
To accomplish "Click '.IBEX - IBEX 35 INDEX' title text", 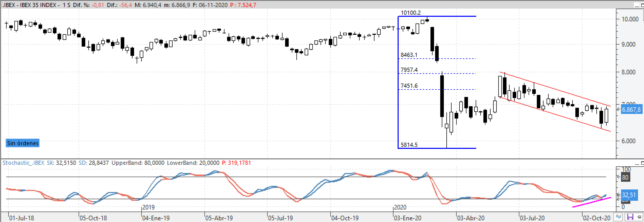I will click(x=29, y=5).
